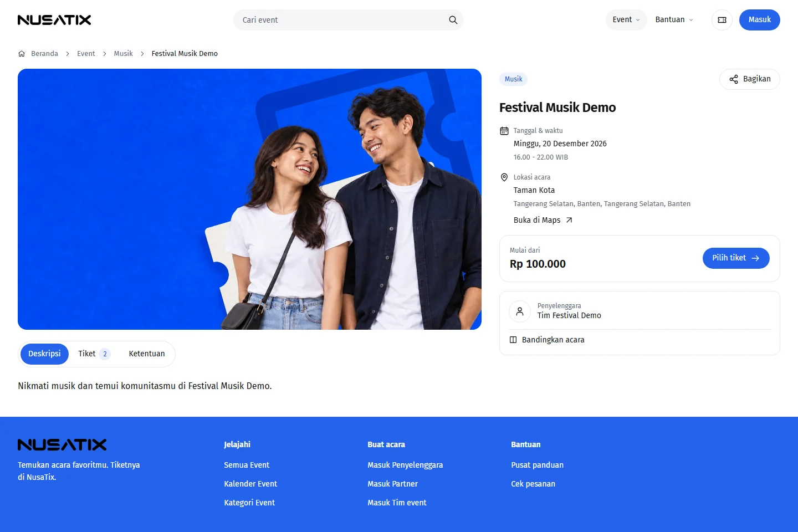Open the Buka di Maps link
The height and width of the screenshot is (532, 798).
click(543, 220)
